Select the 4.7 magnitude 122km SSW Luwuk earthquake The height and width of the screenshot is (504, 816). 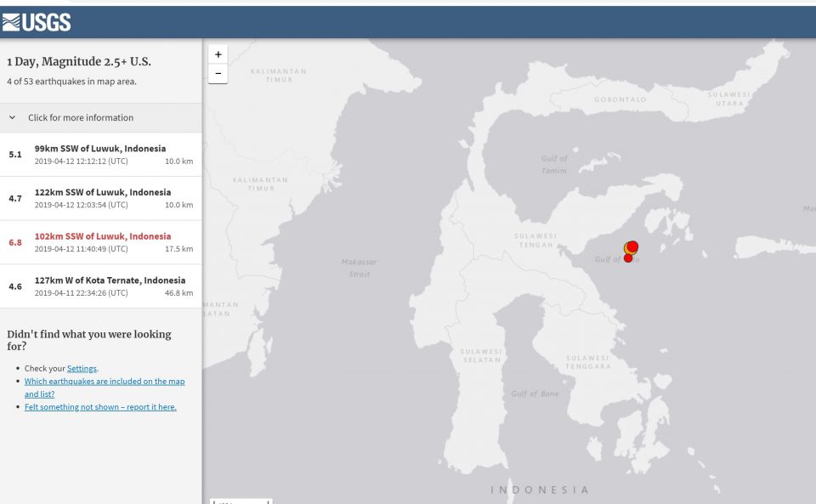click(100, 198)
